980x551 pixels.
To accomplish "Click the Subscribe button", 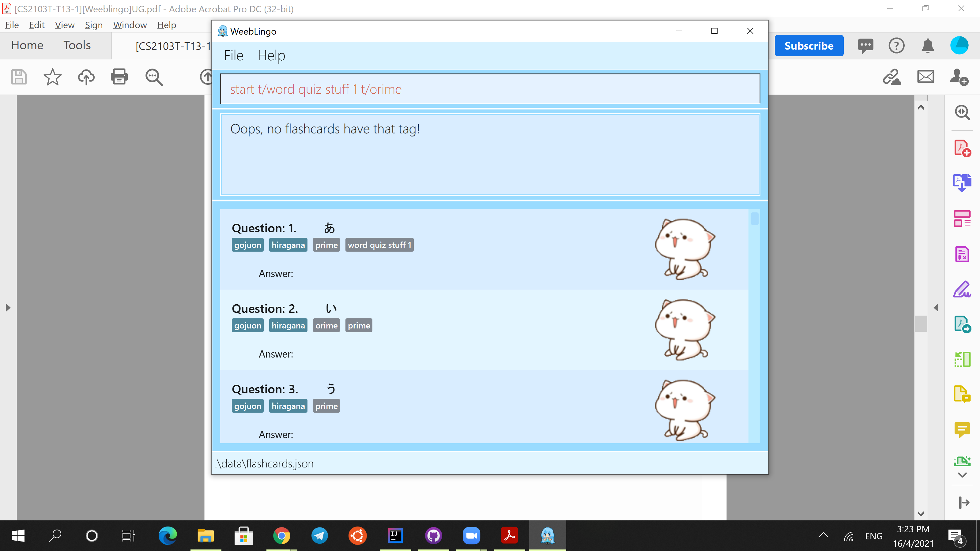I will 809,46.
